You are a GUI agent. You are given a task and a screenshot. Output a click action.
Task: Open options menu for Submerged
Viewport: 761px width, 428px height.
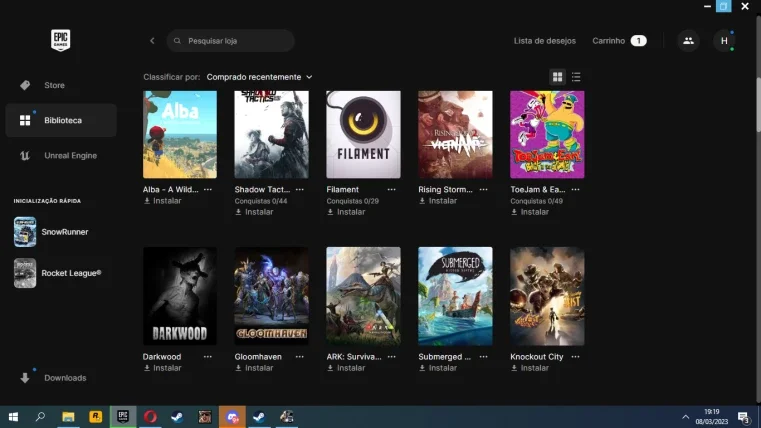(x=483, y=357)
